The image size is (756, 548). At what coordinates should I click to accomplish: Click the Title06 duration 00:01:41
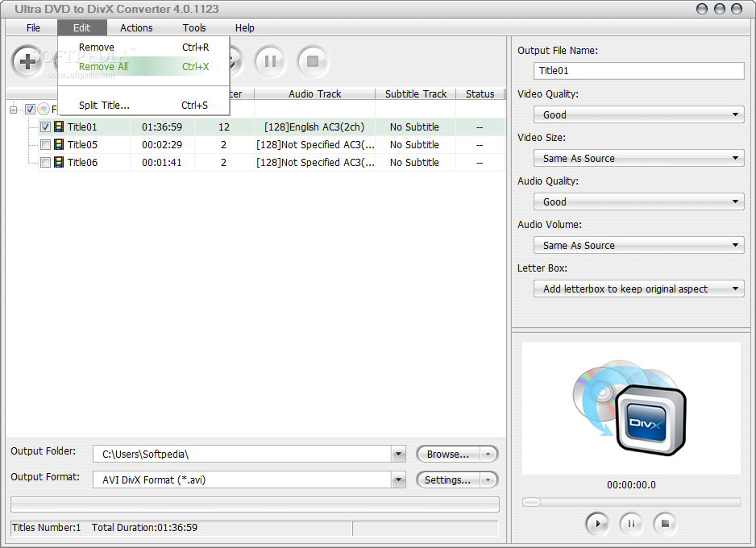162,163
